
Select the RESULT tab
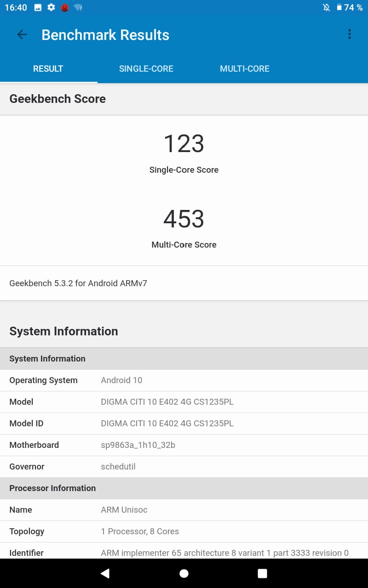[48, 68]
